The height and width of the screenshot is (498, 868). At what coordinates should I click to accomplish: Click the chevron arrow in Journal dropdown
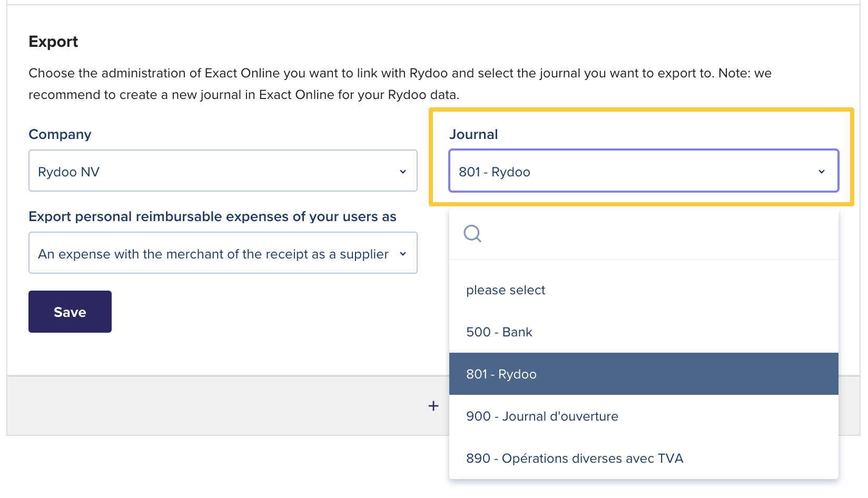tap(821, 172)
